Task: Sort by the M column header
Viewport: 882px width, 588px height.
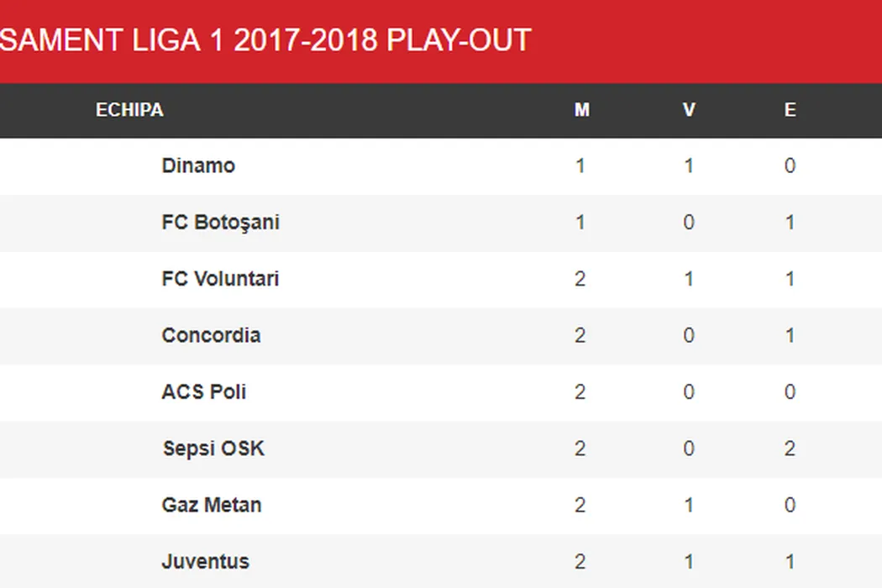Action: coord(581,110)
